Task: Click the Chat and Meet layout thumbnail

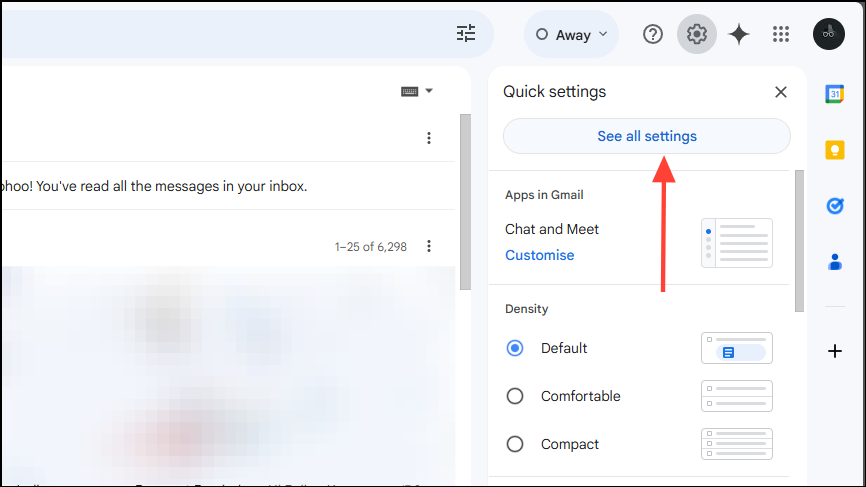Action: click(x=737, y=243)
